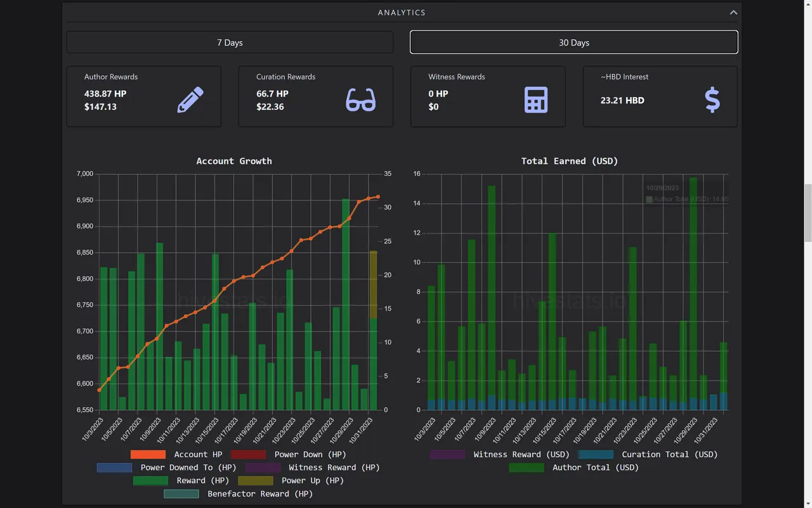The width and height of the screenshot is (812, 508).
Task: Click the Author Rewards card title
Action: 111,77
